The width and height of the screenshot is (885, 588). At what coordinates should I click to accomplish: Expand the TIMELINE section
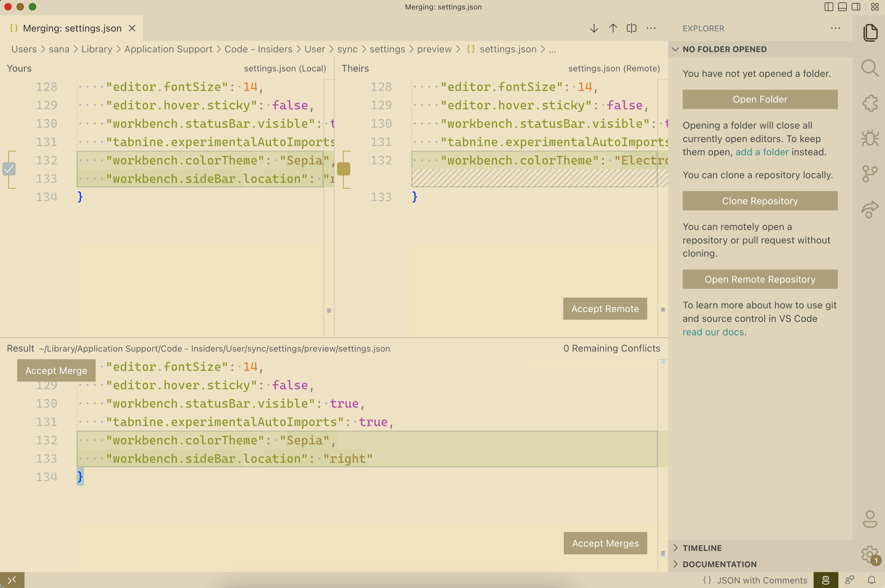702,548
